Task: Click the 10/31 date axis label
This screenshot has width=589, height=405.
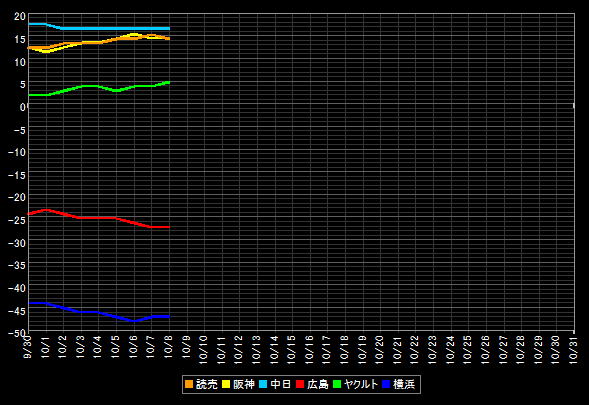Action: (574, 349)
